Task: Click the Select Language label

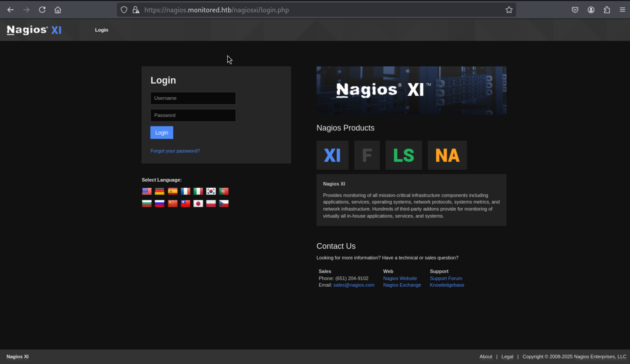Action: coord(162,180)
